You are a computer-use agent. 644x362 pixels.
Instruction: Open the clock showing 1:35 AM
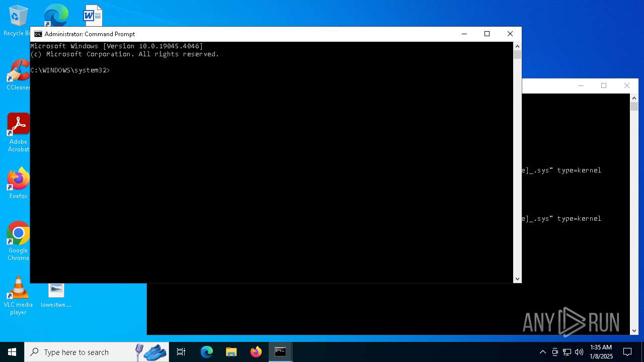click(x=601, y=352)
